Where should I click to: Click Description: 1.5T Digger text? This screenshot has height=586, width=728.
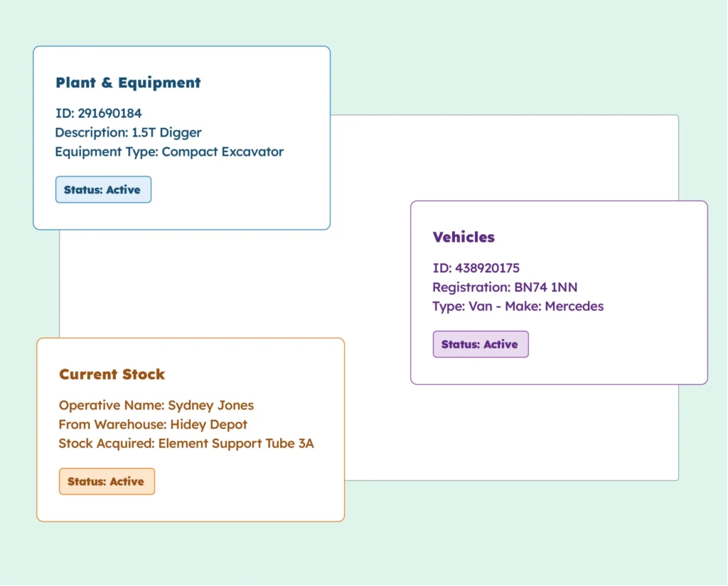click(x=128, y=133)
